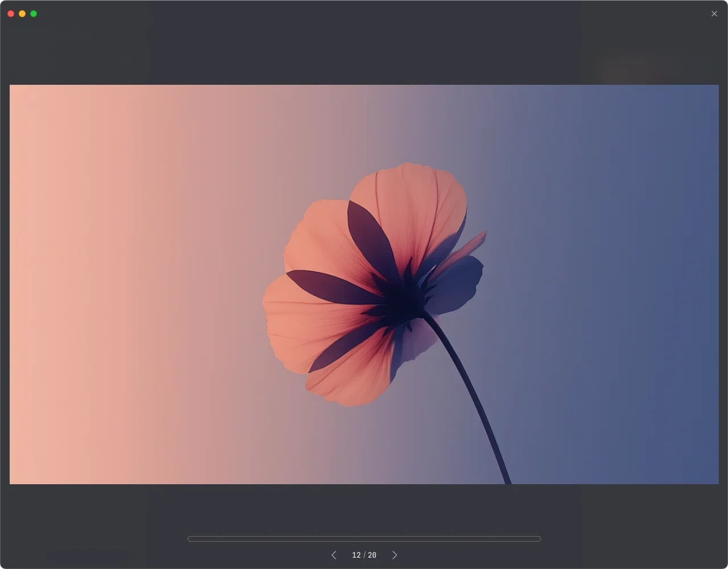Go to the previous image with the left chevron
The height and width of the screenshot is (569, 728).
point(334,555)
